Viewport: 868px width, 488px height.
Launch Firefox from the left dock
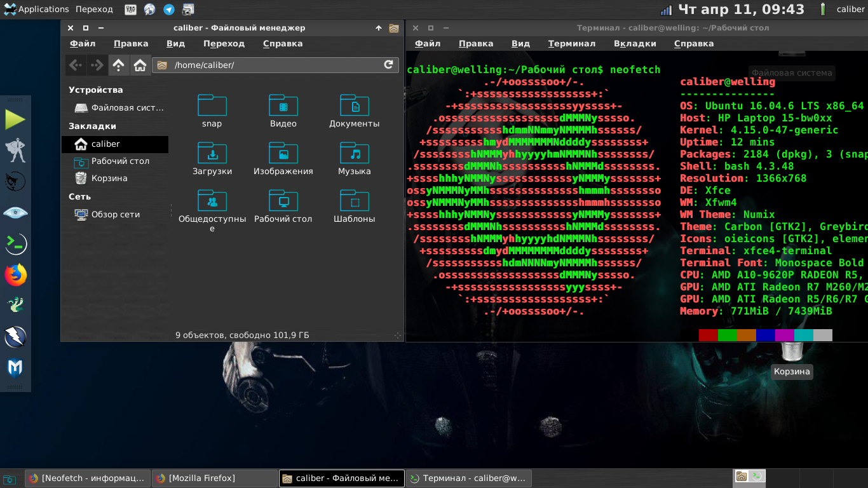pos(15,275)
